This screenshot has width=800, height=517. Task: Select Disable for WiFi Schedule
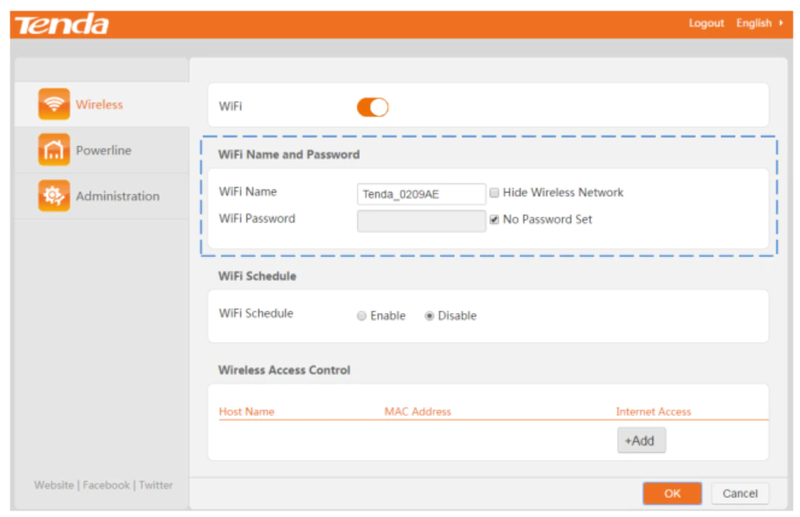(x=430, y=316)
